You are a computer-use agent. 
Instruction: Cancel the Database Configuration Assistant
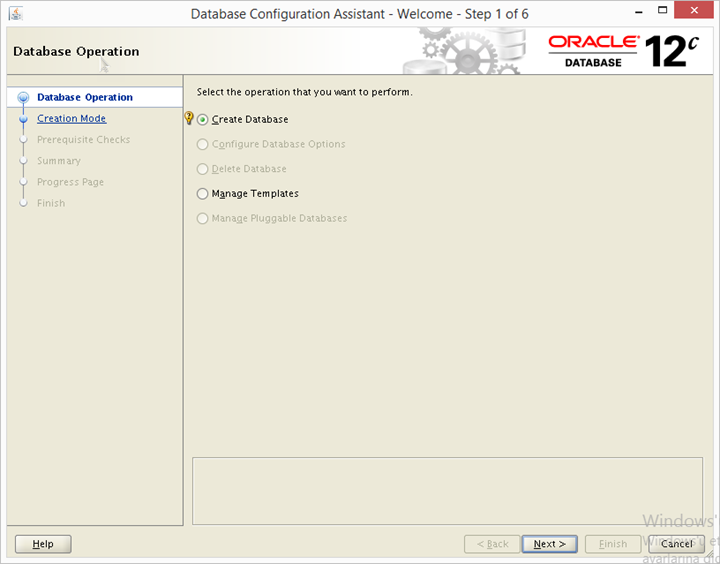tap(676, 544)
